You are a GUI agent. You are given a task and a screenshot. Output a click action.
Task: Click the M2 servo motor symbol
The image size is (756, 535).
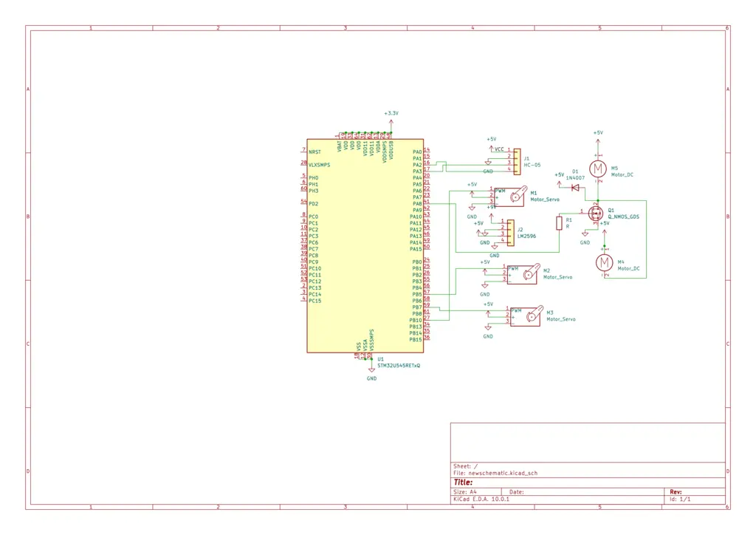(x=524, y=274)
